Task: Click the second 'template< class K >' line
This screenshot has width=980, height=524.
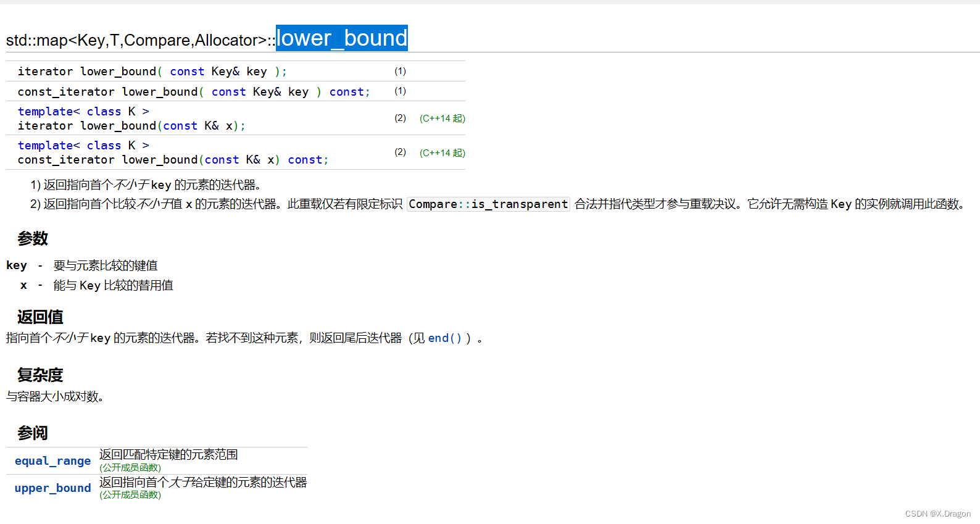Action: click(x=83, y=146)
